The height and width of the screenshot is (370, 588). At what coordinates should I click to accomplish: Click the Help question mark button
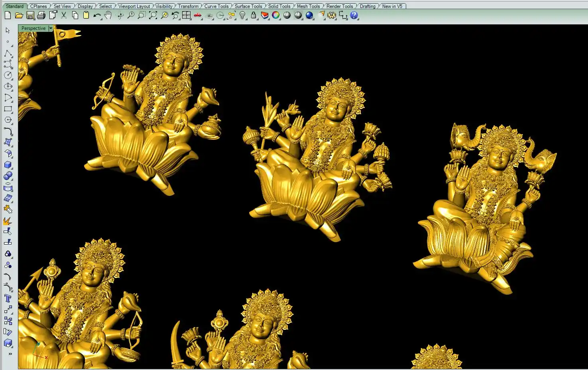[354, 16]
